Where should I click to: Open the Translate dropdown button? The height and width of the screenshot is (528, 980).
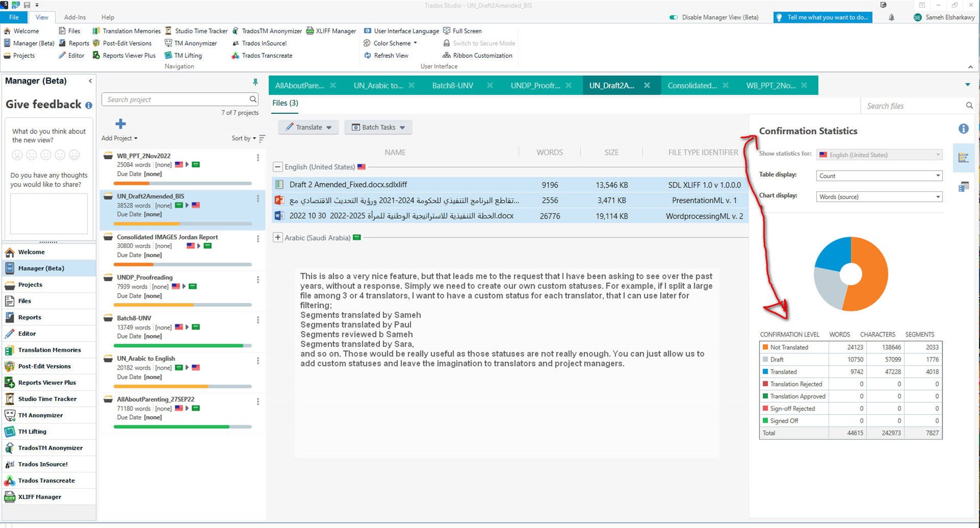tap(309, 127)
